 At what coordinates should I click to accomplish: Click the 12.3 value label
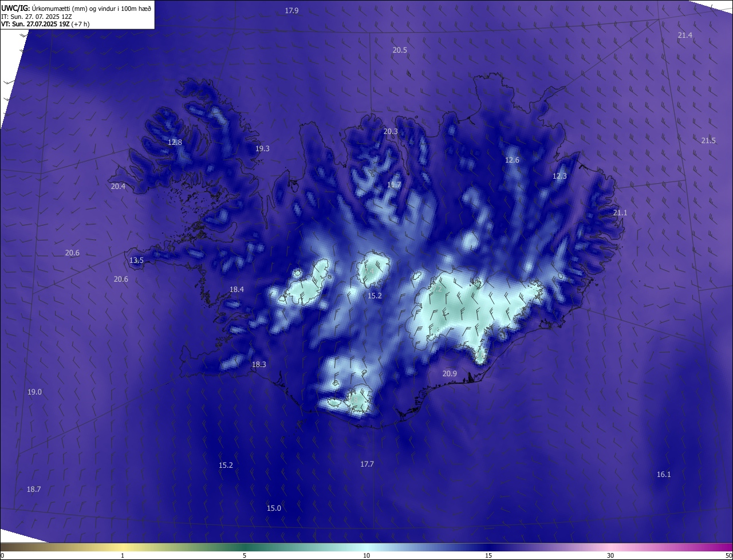(559, 176)
